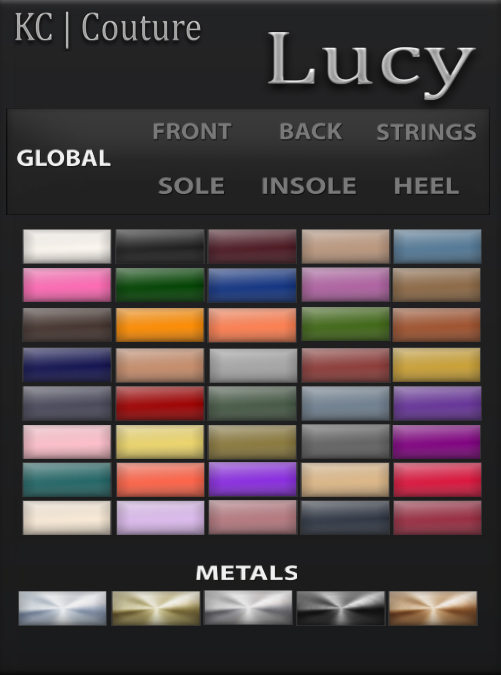Apply the hot pink color swatch
The width and height of the screenshot is (501, 675).
click(67, 285)
